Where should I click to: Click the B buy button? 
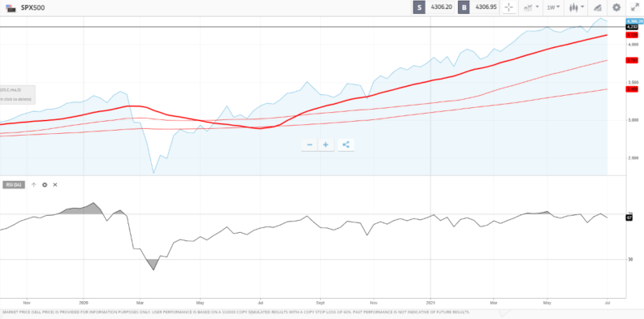click(465, 7)
